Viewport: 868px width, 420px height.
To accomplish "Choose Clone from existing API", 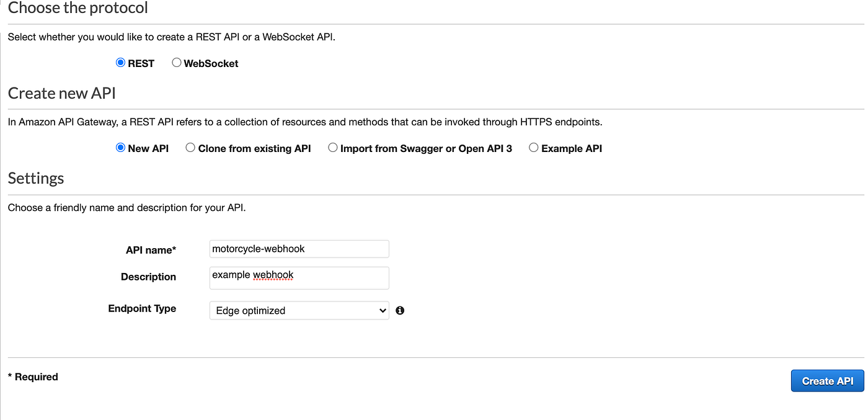I will coord(190,147).
